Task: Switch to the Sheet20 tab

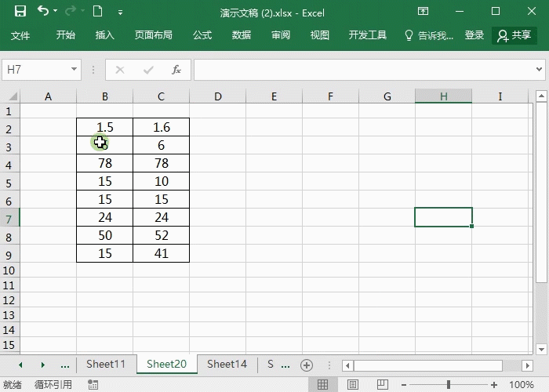Action: (x=166, y=365)
